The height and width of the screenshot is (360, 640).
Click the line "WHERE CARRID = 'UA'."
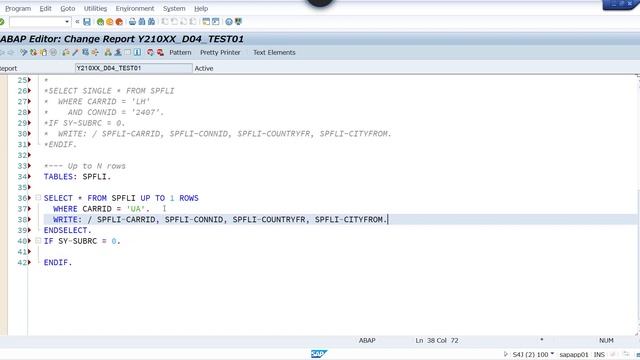pyautogui.click(x=101, y=209)
